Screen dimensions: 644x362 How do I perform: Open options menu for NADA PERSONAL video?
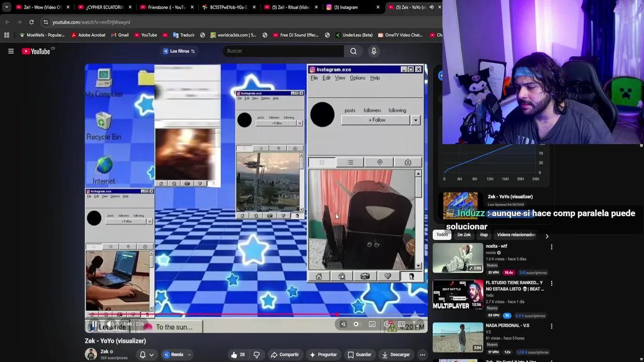tap(551, 326)
